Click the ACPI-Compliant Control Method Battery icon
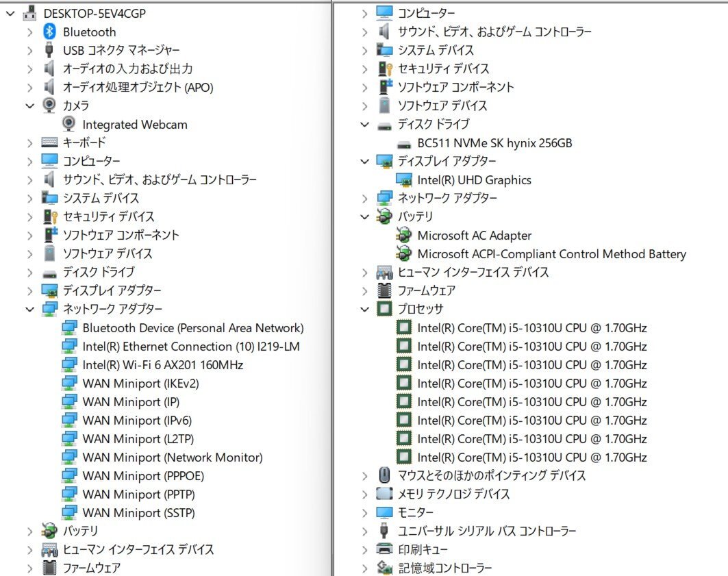The width and height of the screenshot is (728, 576). [404, 253]
